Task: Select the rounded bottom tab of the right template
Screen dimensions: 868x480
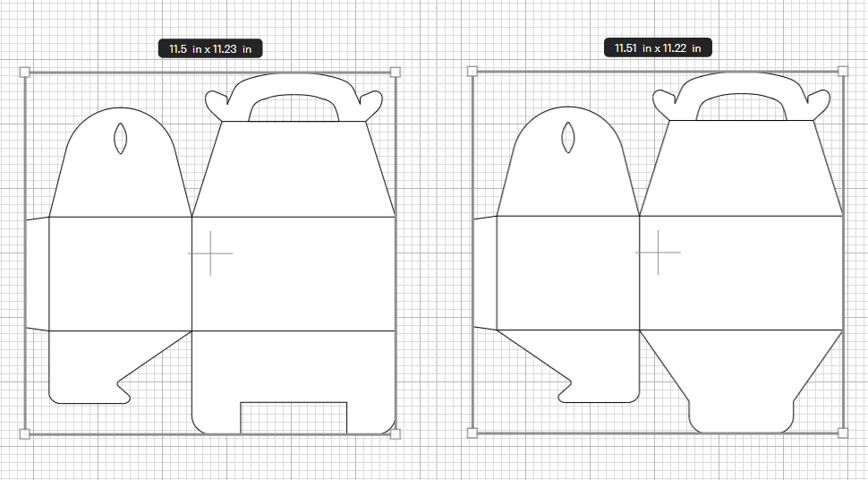Action: point(741,416)
